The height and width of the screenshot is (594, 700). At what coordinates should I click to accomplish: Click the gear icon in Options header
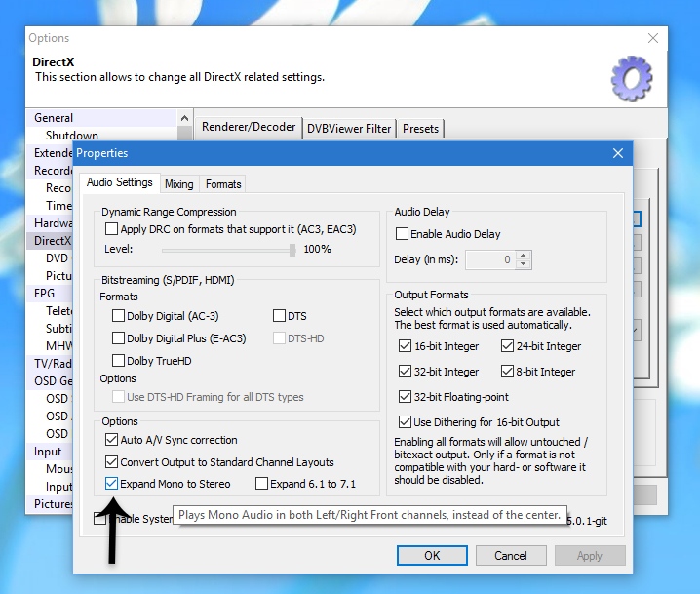pos(631,79)
